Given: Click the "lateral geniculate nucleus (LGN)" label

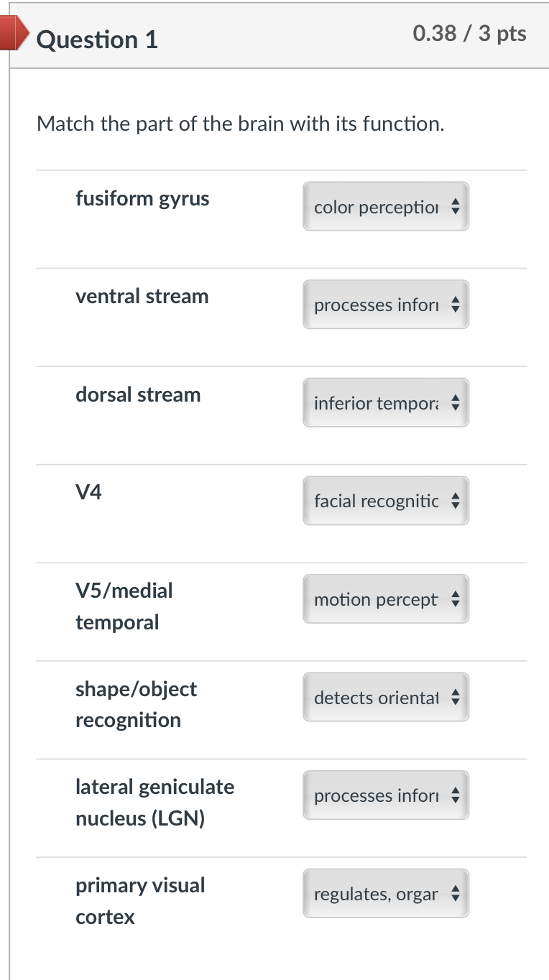Looking at the screenshot, I should [154, 803].
